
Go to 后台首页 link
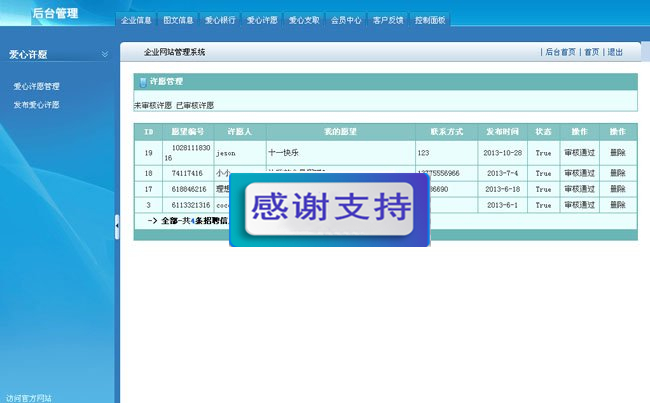tap(560, 52)
